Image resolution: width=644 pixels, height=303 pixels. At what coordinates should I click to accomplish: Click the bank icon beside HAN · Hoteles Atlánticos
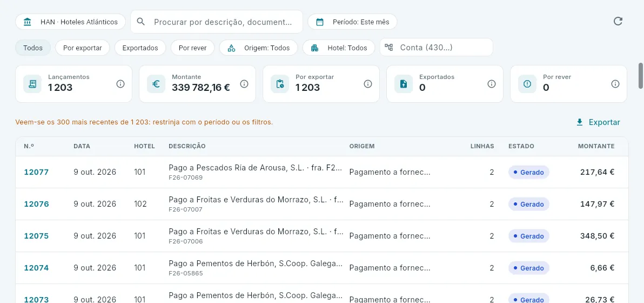pos(28,22)
